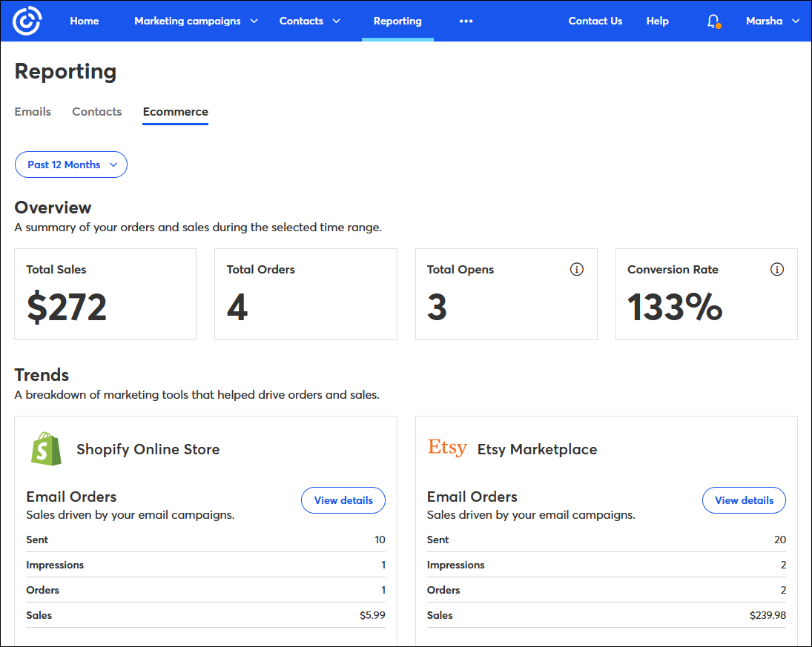Go to Home in the top navigation
This screenshot has width=812, height=647.
click(x=85, y=21)
